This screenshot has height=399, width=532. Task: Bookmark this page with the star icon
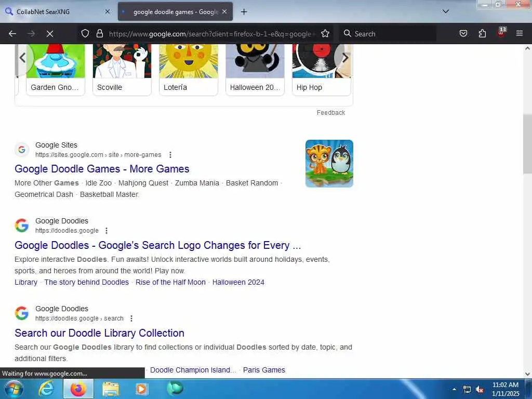point(325,33)
